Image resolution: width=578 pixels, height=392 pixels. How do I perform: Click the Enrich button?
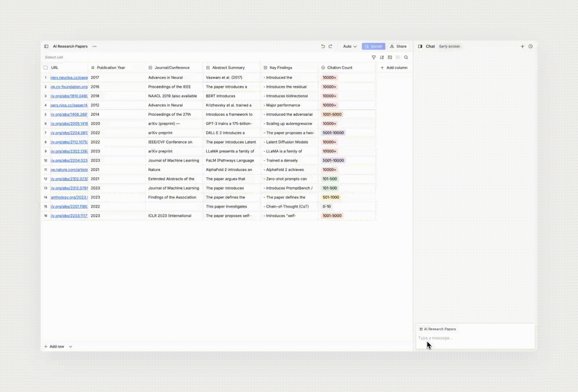tap(373, 46)
